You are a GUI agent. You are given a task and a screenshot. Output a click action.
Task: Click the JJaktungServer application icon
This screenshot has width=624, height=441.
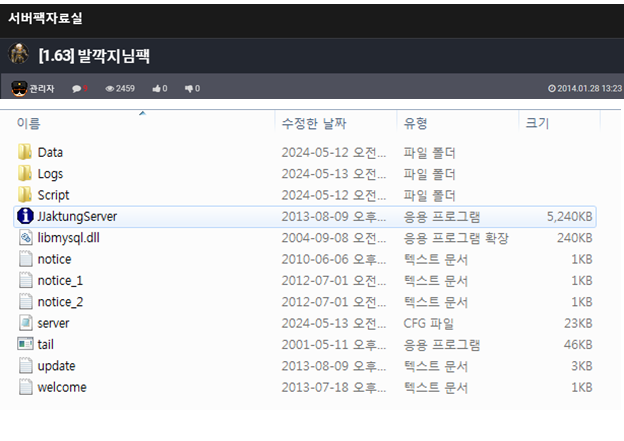pos(25,216)
